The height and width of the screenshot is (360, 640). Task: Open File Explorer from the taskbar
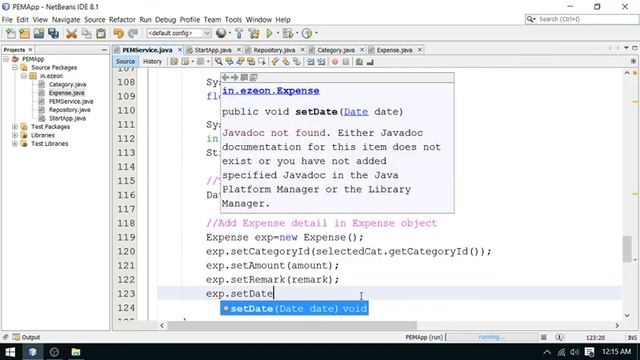(76, 351)
